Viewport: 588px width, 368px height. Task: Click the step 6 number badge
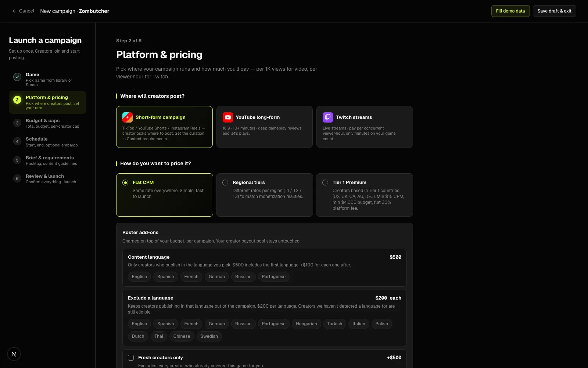pos(17,178)
